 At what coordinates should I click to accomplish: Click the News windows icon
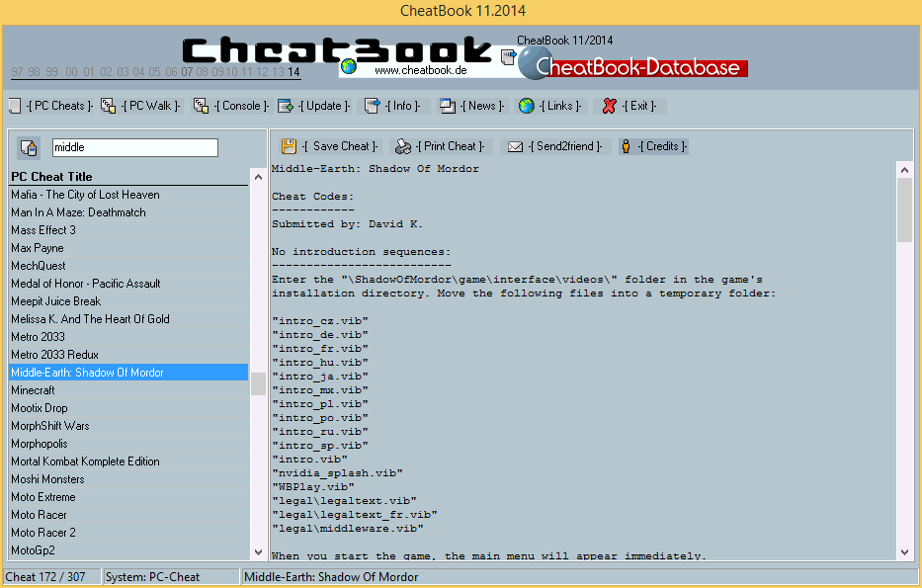448,106
